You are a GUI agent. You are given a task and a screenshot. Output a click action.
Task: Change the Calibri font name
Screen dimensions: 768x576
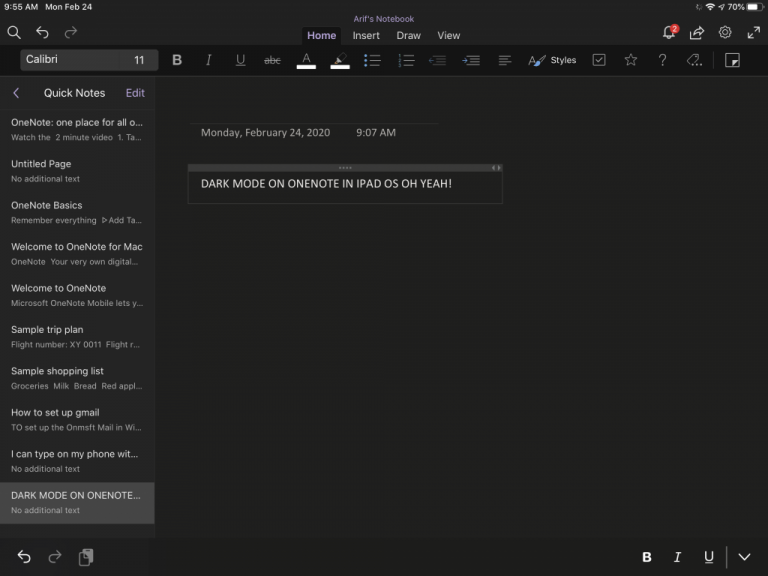69,60
